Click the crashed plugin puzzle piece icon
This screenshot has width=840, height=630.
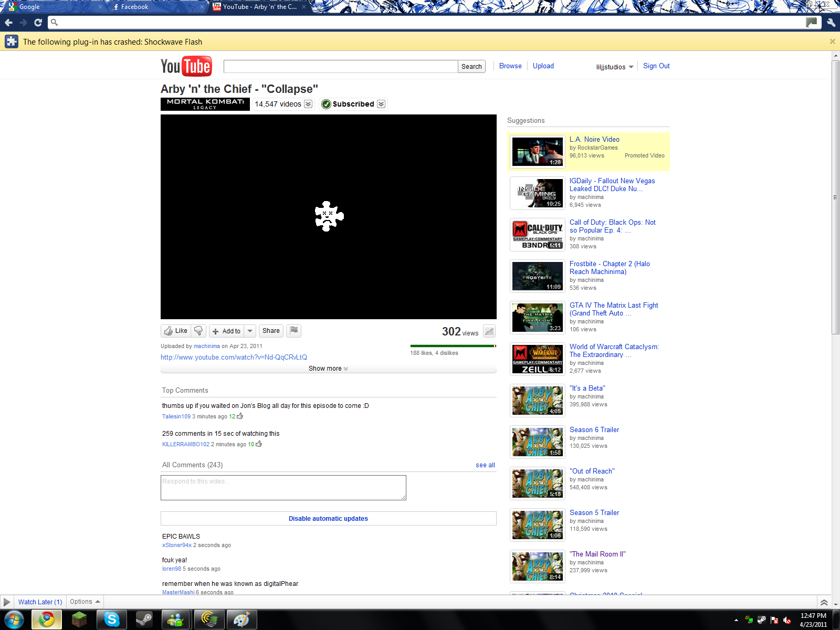(329, 216)
